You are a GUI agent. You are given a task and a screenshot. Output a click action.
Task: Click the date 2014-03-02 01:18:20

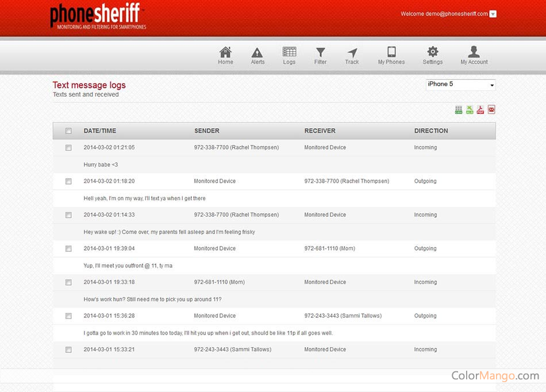[x=109, y=182]
